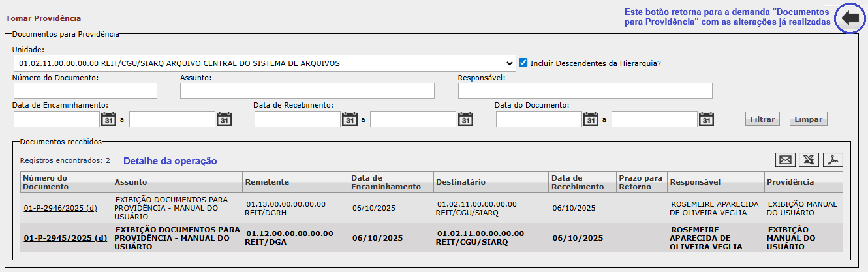
Task: Open document link 01-P-2945/2025 (d)
Action: [65, 238]
